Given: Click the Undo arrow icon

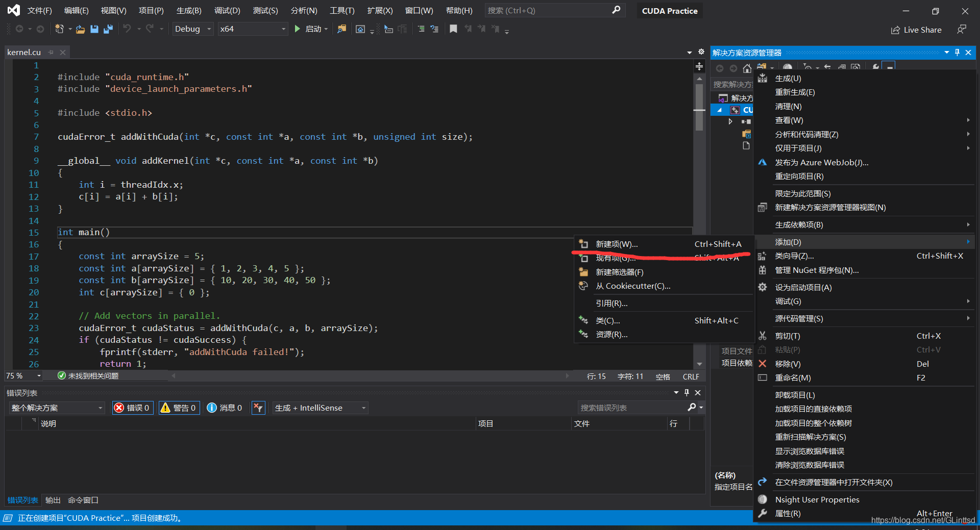Looking at the screenshot, I should tap(127, 29).
